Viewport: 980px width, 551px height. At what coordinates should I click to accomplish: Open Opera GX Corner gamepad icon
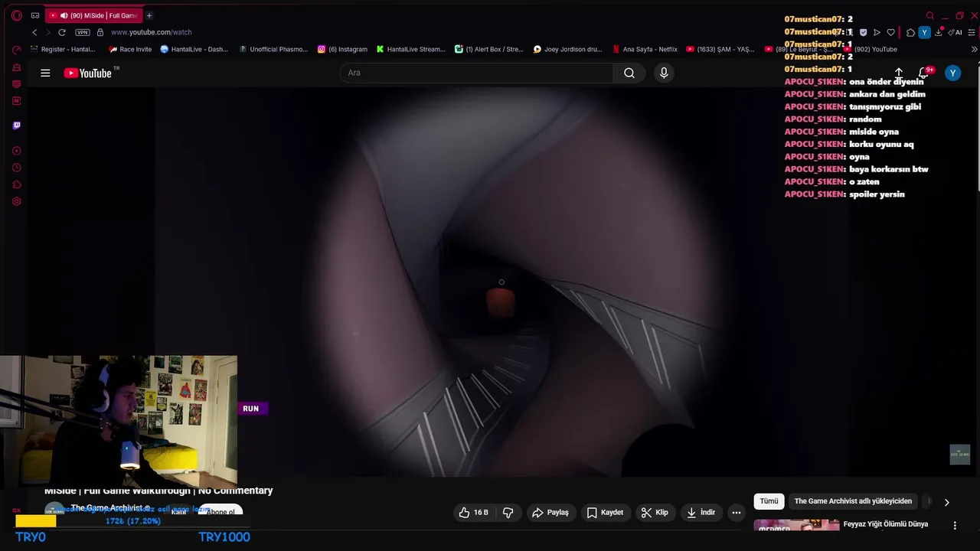35,15
